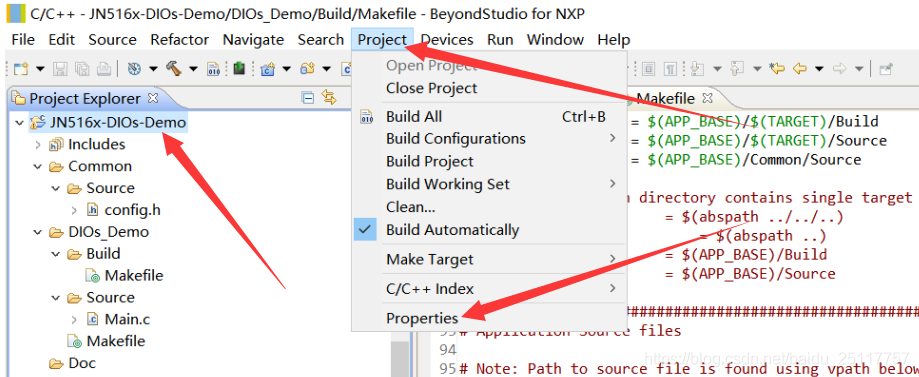
Task: Click the hammer Build icon in toolbar
Action: pos(174,69)
